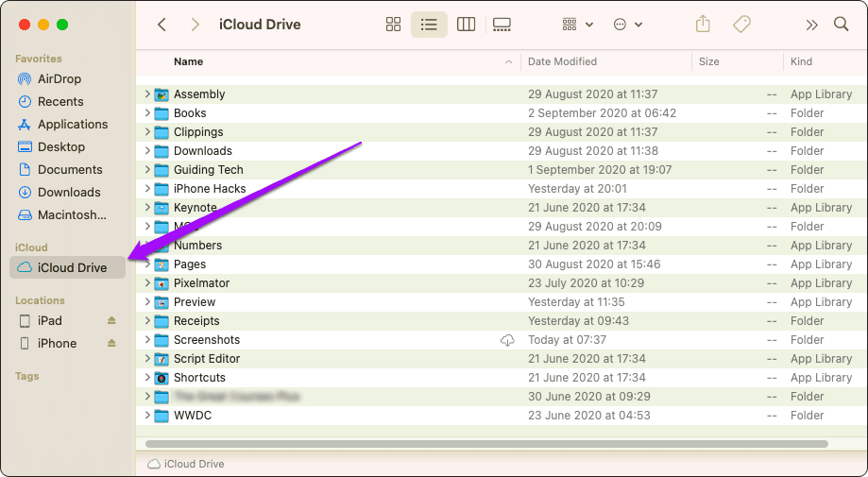Expand the Downloads folder row

(147, 150)
